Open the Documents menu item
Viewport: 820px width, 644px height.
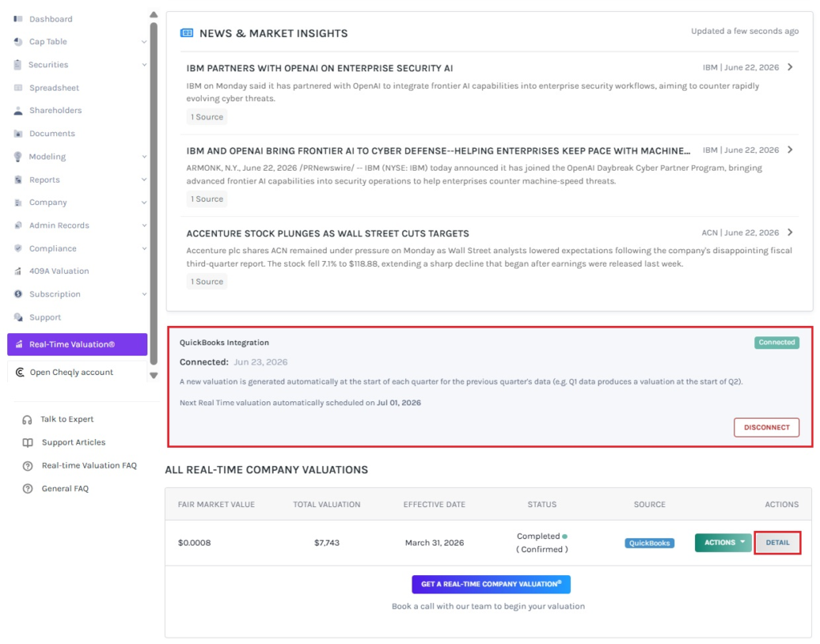[x=52, y=134]
